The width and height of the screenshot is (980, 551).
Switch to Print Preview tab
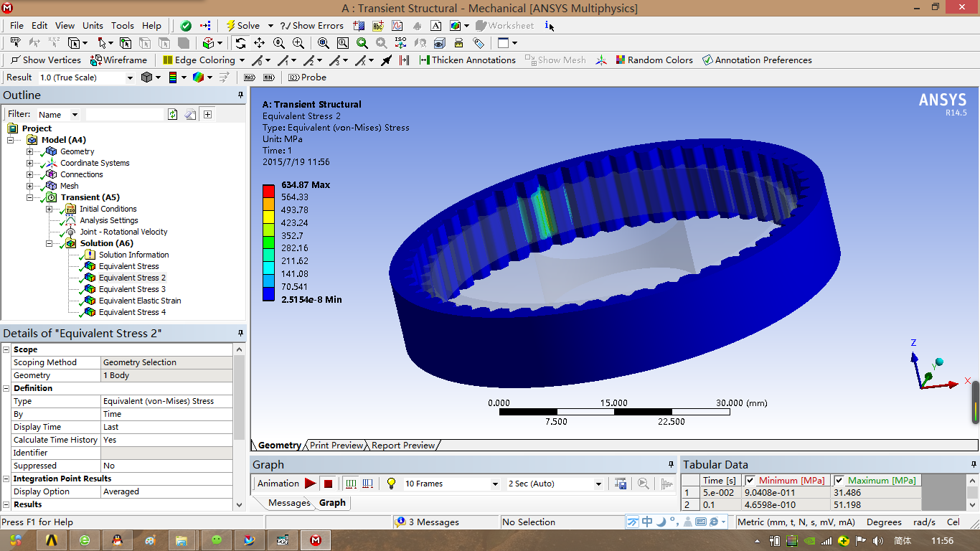(336, 446)
